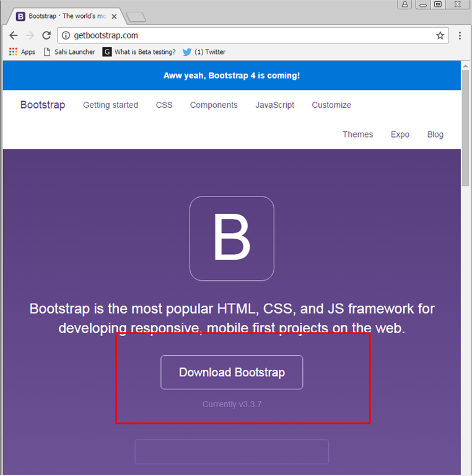This screenshot has height=476, width=472.
Task: Click the G icon of Beta testing bookmark
Action: (x=107, y=52)
